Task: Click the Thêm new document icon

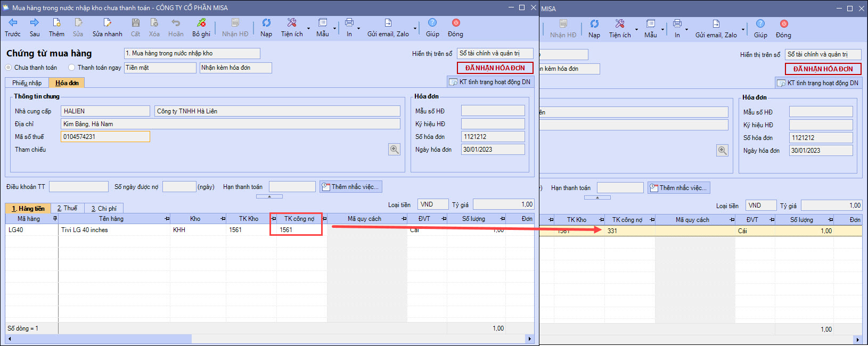Action: click(x=56, y=23)
